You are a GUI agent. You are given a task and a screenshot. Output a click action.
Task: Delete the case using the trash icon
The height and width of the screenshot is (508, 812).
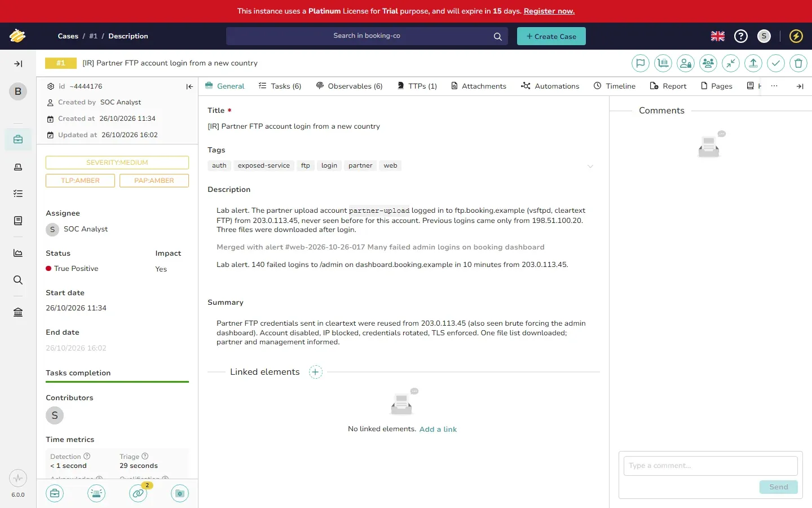798,63
